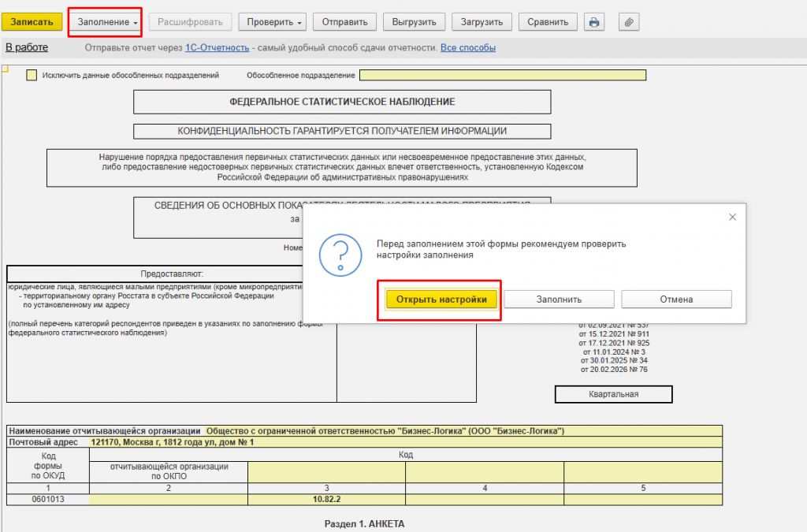Click the Выгрузить toolbar button

[414, 22]
